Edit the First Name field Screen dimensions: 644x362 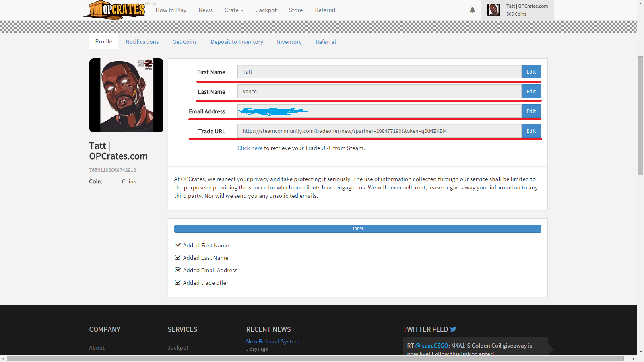click(531, 72)
